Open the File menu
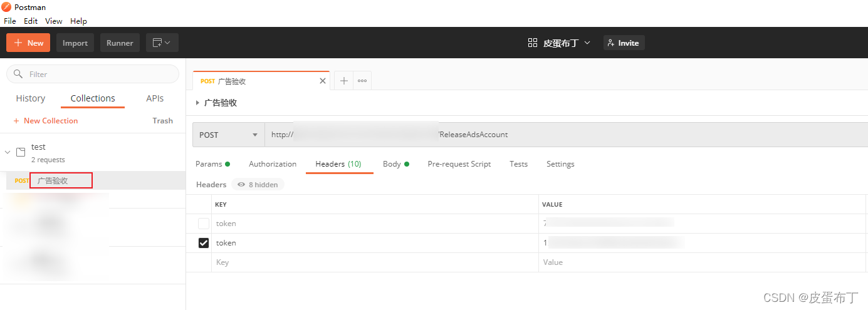The image size is (868, 310). 9,21
